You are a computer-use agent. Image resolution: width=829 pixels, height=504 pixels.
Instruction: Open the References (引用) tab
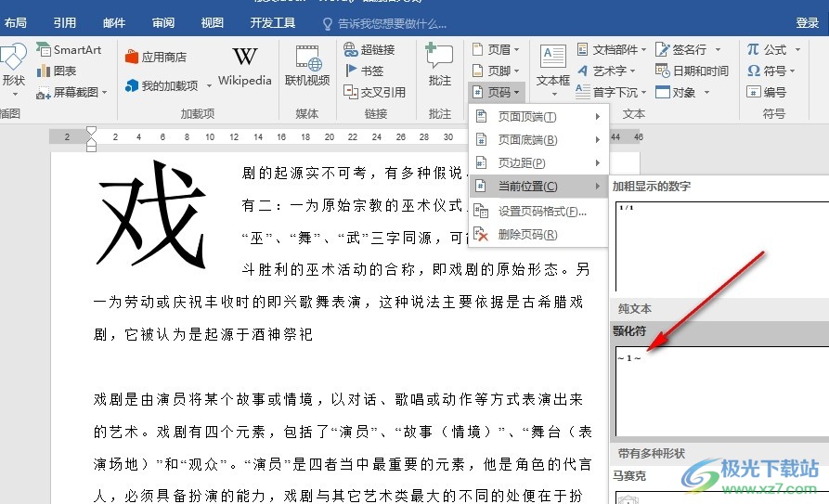(x=64, y=23)
